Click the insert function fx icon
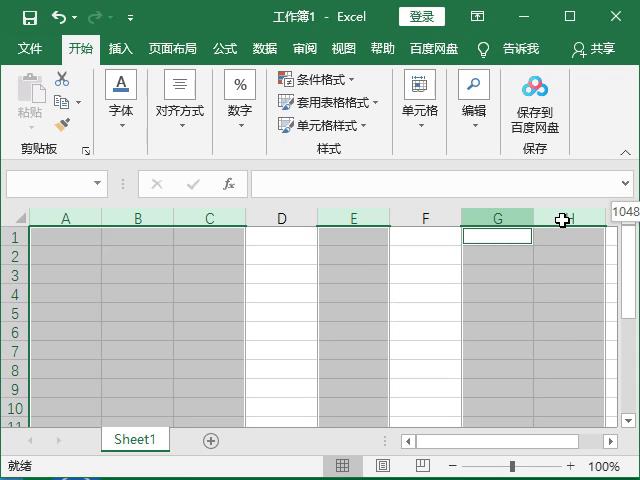Screen dimensions: 640x480 click(229, 184)
